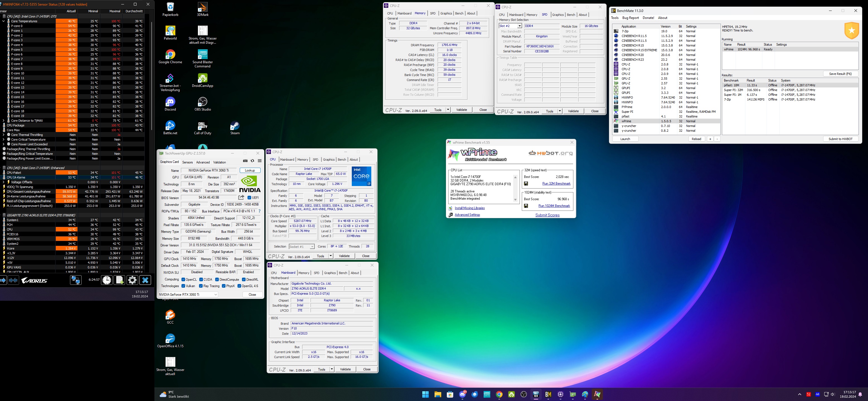Toggle the UEFI checkbox in GPU-Z
This screenshot has height=401, width=868.
pos(249,198)
